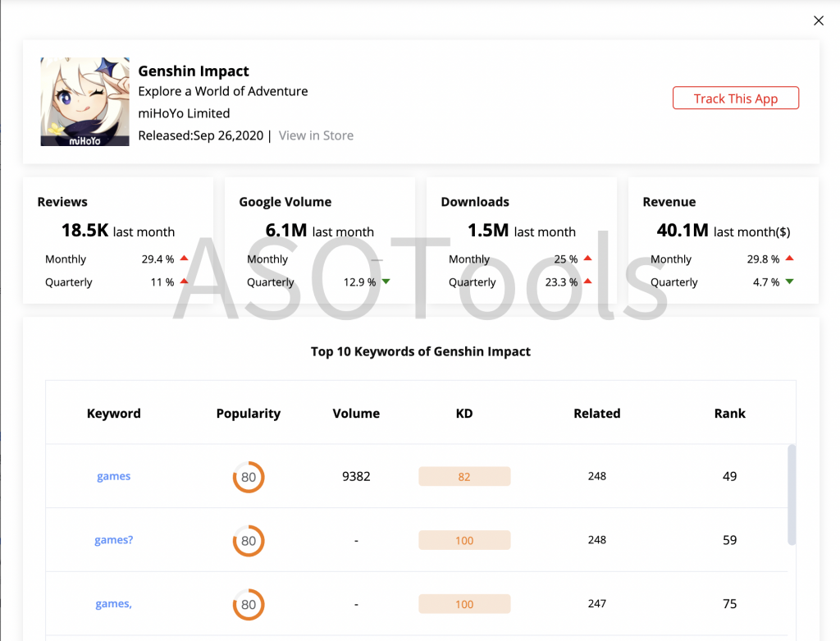Viewport: 840px width, 641px height.
Task: Click the Downloads 1.5M value
Action: point(488,231)
